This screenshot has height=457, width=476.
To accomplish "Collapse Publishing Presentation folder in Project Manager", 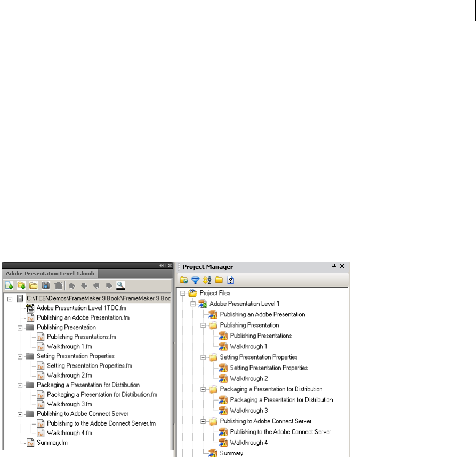I will 203,325.
